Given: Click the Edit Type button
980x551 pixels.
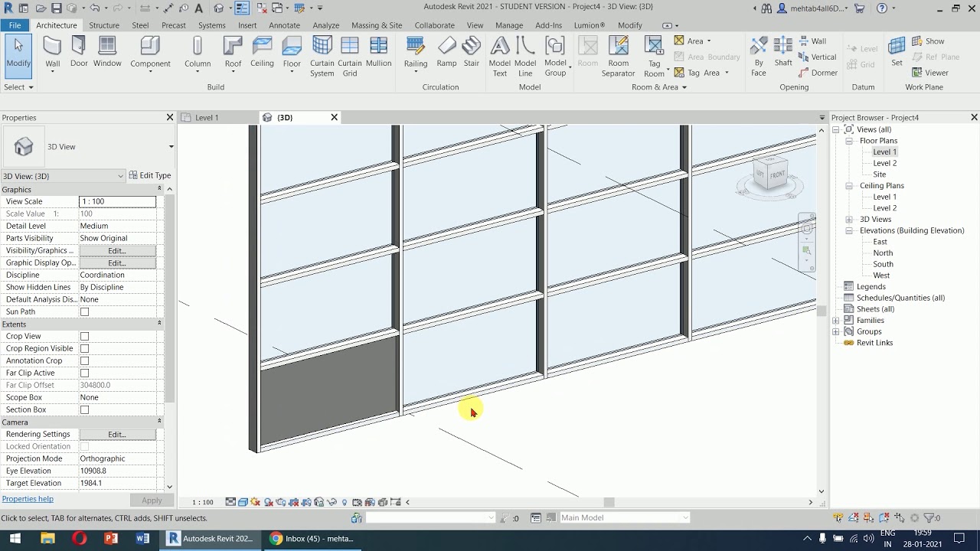Looking at the screenshot, I should (x=150, y=175).
